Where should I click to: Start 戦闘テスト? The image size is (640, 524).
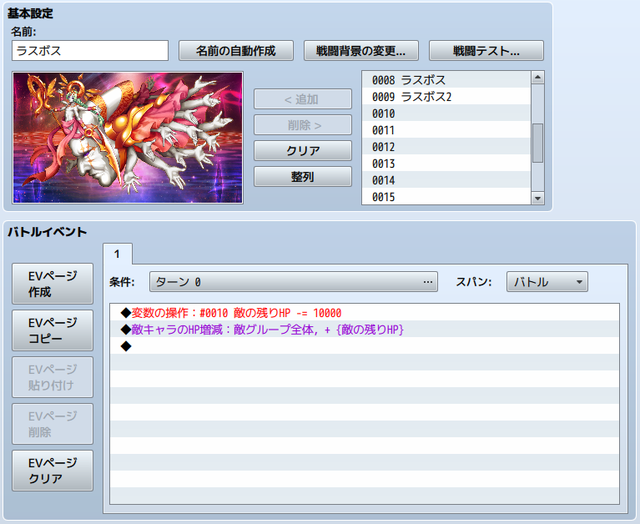point(486,51)
